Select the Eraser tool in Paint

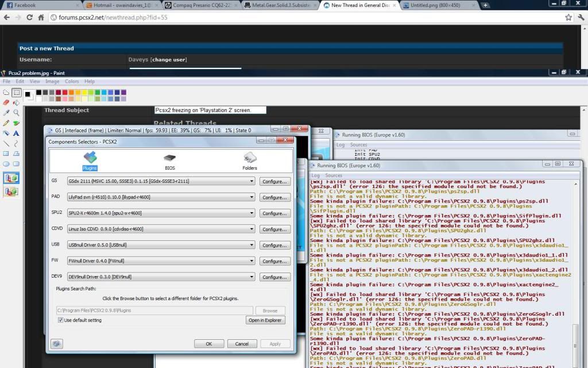(x=6, y=102)
